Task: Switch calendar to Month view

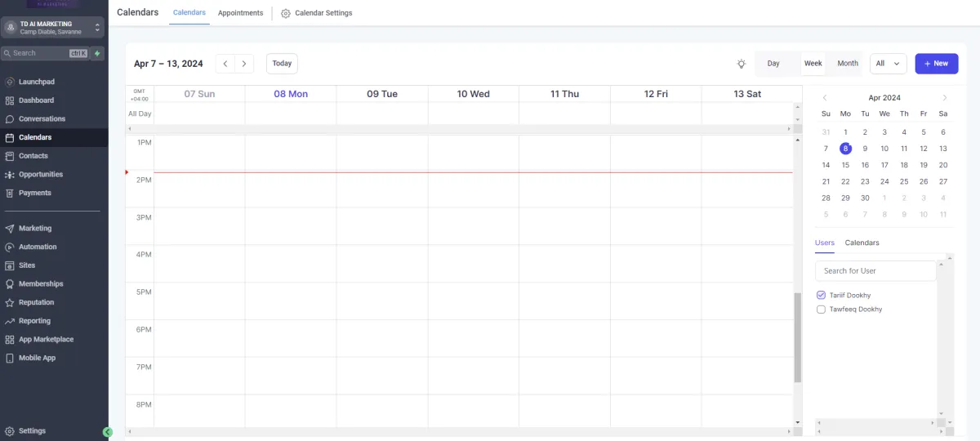Action: 847,64
